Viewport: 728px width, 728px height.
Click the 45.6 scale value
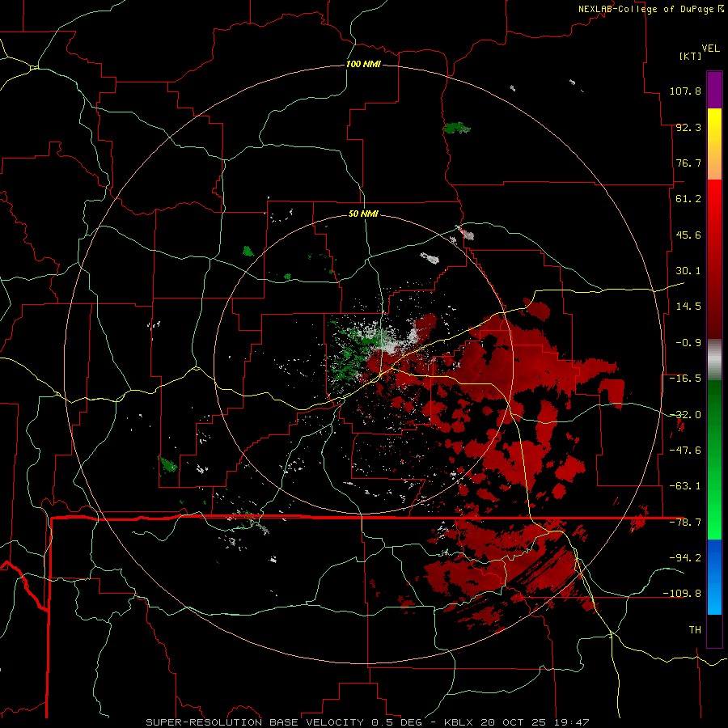tap(688, 235)
